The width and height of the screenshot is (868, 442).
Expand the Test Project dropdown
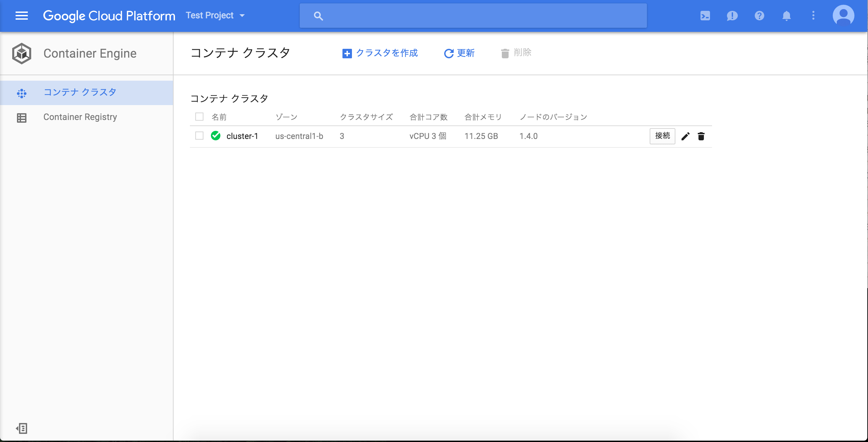(x=243, y=15)
